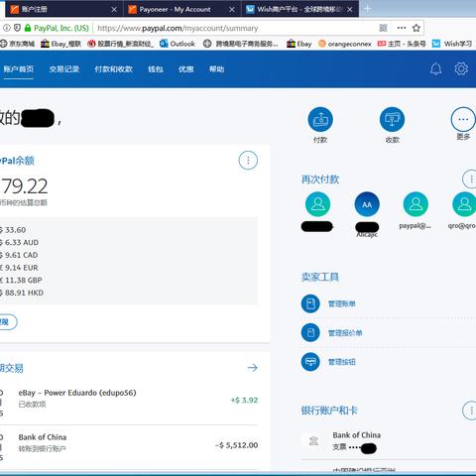The height and width of the screenshot is (476, 476).
Task: Open the 管理按钮 link
Action: click(x=341, y=362)
